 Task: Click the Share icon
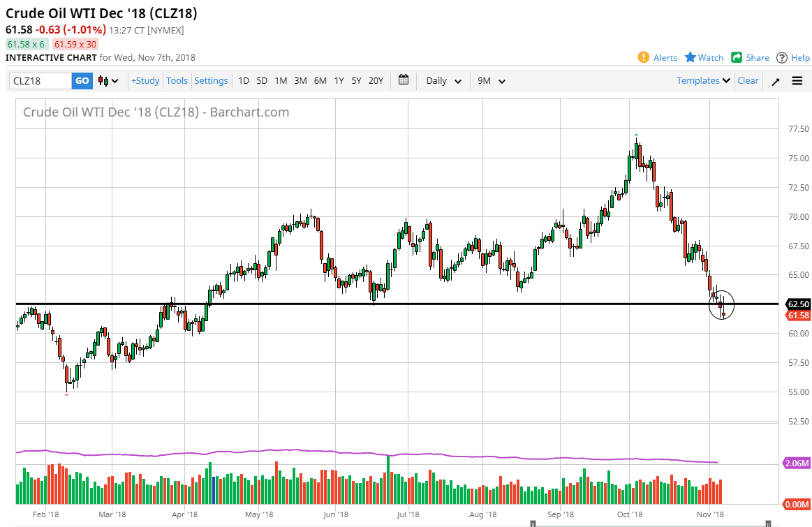click(x=737, y=57)
